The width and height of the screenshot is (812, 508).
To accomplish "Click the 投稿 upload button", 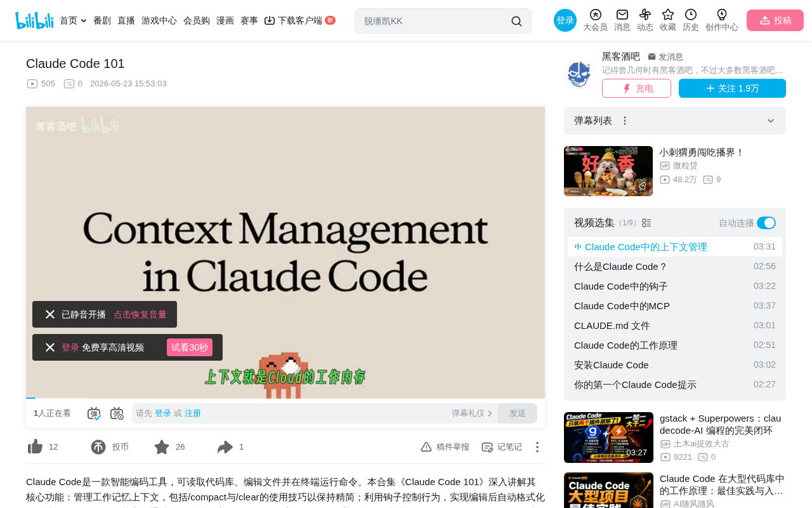I will click(775, 20).
